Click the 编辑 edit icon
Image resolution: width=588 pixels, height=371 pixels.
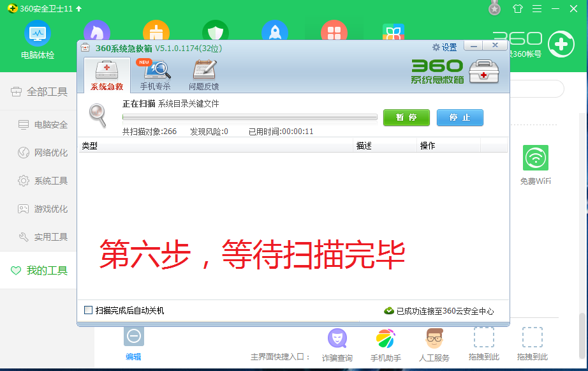pyautogui.click(x=133, y=337)
